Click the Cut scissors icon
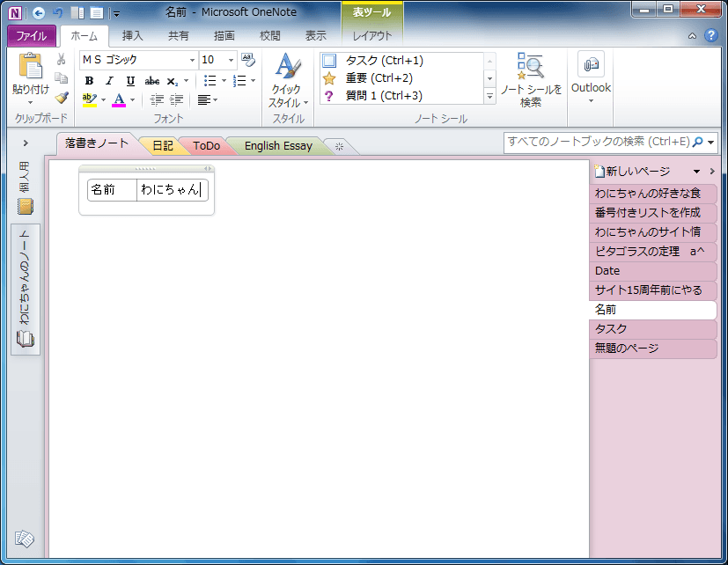 pos(62,60)
